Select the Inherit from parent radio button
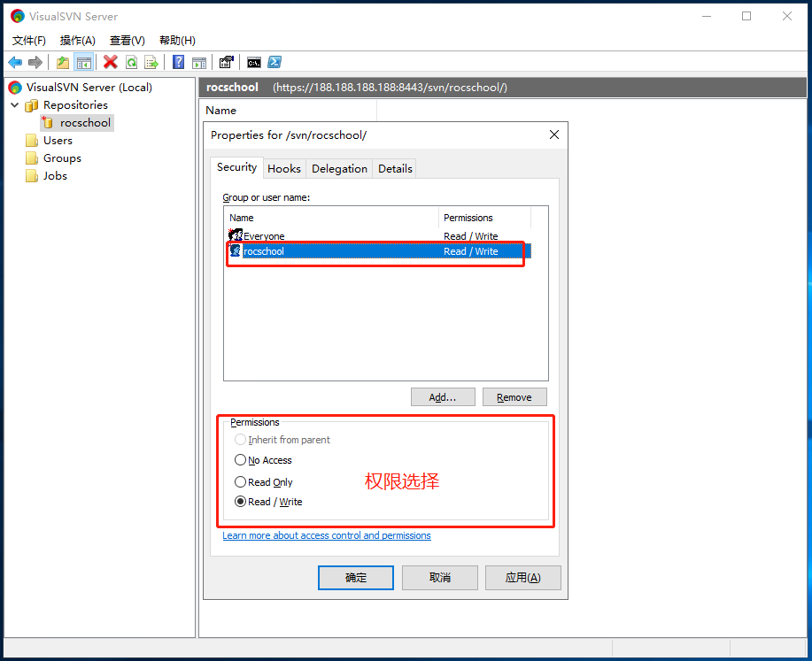The image size is (812, 661). click(x=240, y=440)
